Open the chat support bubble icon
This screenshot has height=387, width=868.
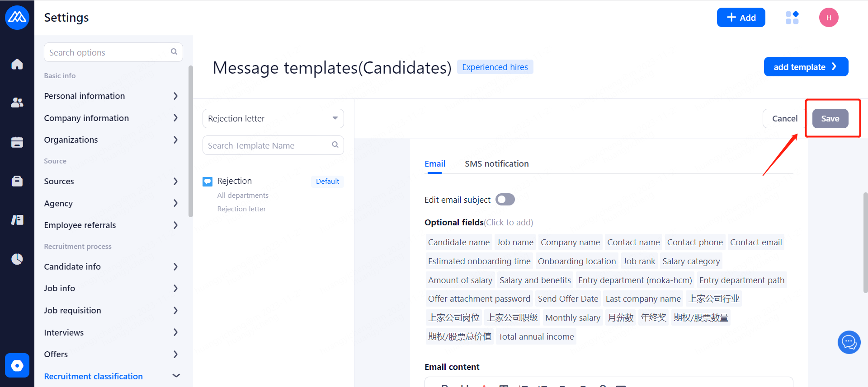coord(849,342)
